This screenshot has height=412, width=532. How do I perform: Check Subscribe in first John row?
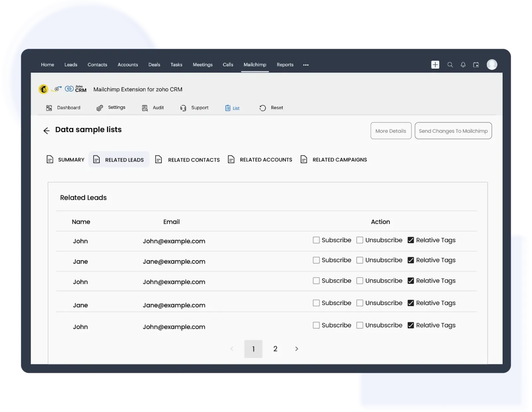pos(316,240)
